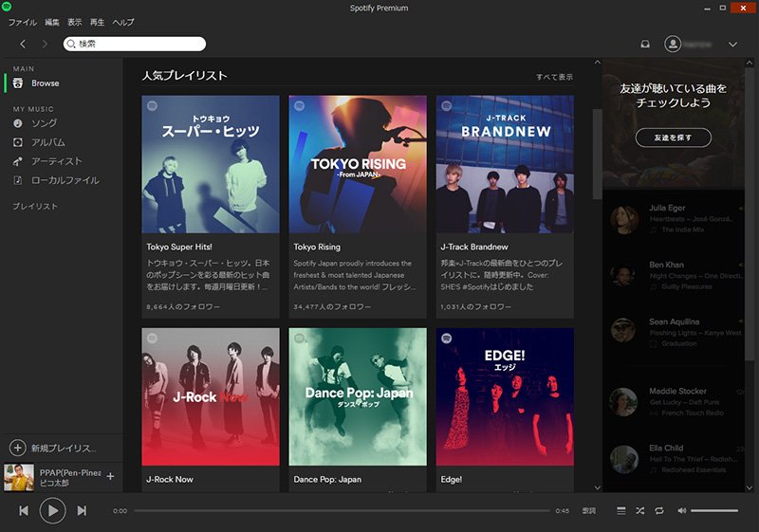Image resolution: width=759 pixels, height=532 pixels.
Task: Skip to the previous track
Action: coord(23,511)
